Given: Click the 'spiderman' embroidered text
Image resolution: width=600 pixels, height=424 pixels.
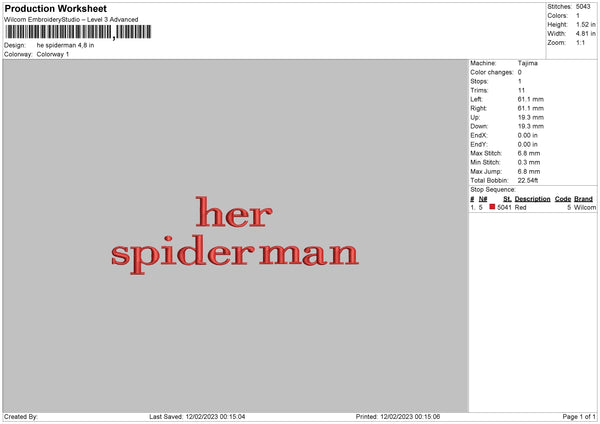Looking at the screenshot, I should (x=235, y=254).
